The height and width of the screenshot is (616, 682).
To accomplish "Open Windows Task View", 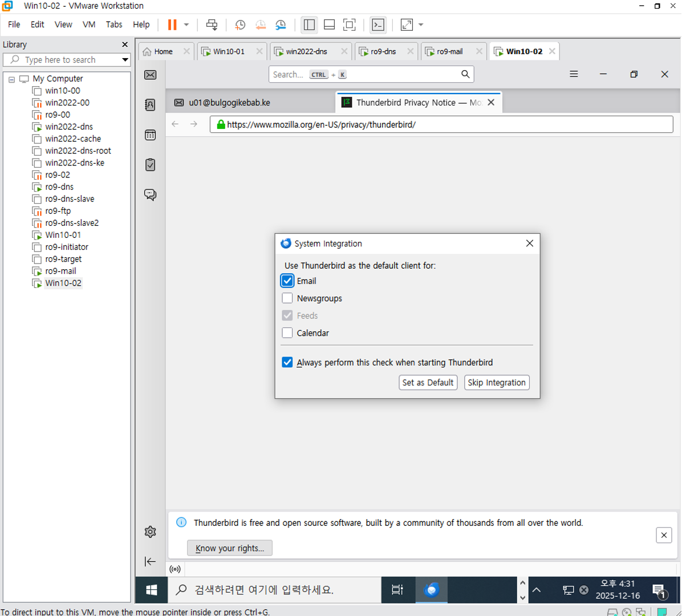I will point(397,590).
